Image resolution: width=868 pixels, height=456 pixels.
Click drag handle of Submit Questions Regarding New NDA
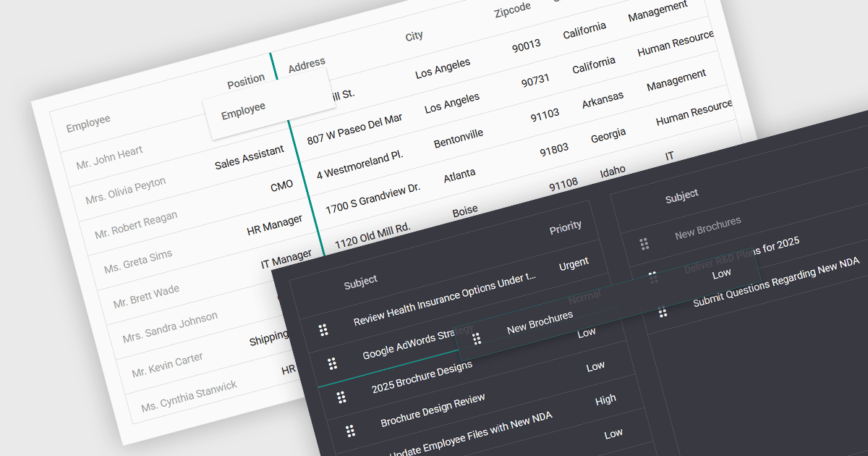tap(663, 311)
